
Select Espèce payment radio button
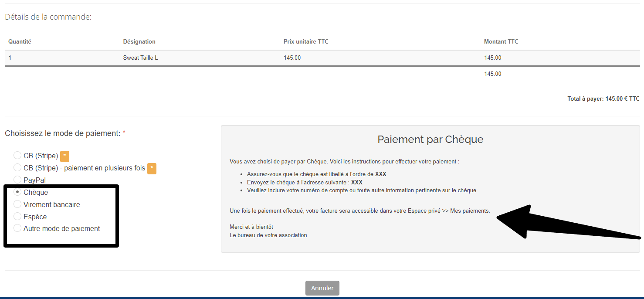[x=17, y=217]
